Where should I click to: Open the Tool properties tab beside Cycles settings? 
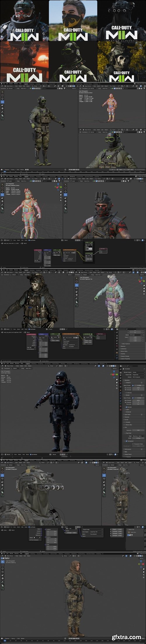[121, 369]
